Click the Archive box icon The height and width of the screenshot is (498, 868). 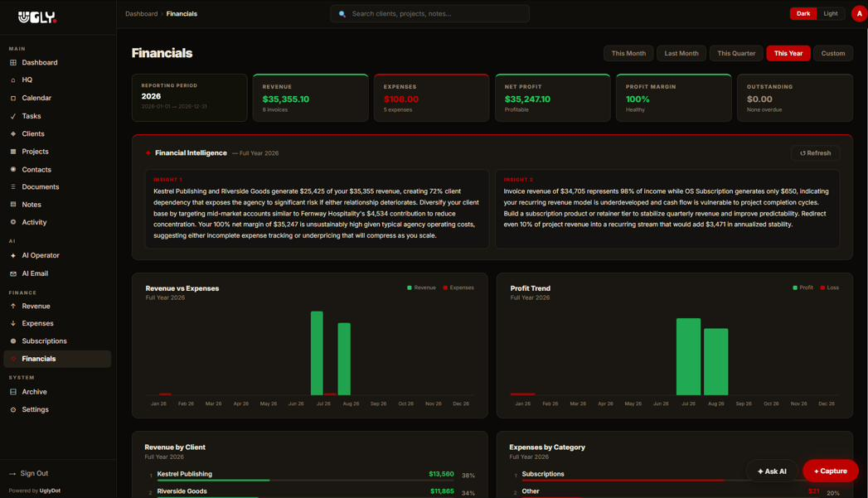coord(13,392)
